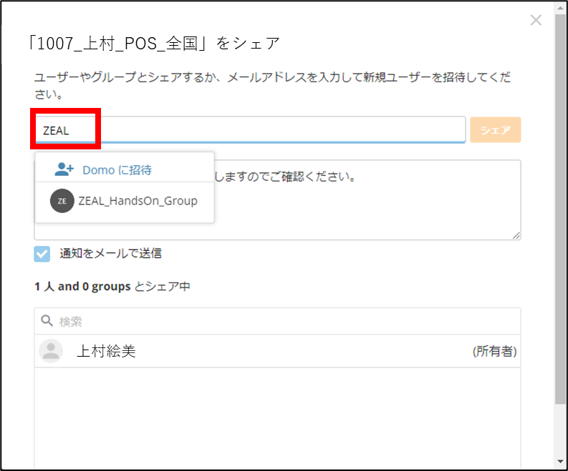Click the vertical scrollbar thumb
Image resolution: width=568 pixels, height=471 pixels.
560,209
